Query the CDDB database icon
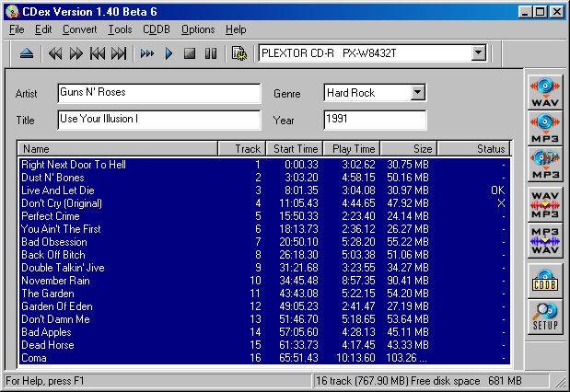This screenshot has width=570, height=392. pos(545,281)
